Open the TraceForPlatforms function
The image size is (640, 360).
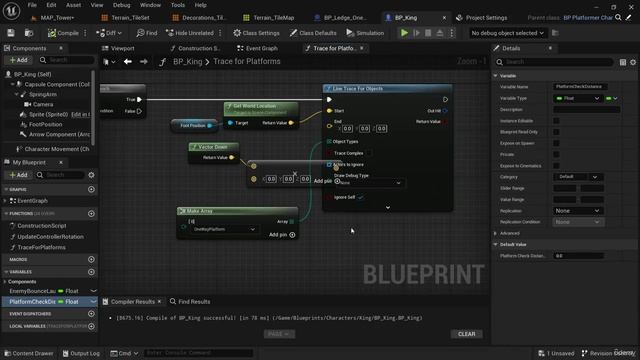41,247
